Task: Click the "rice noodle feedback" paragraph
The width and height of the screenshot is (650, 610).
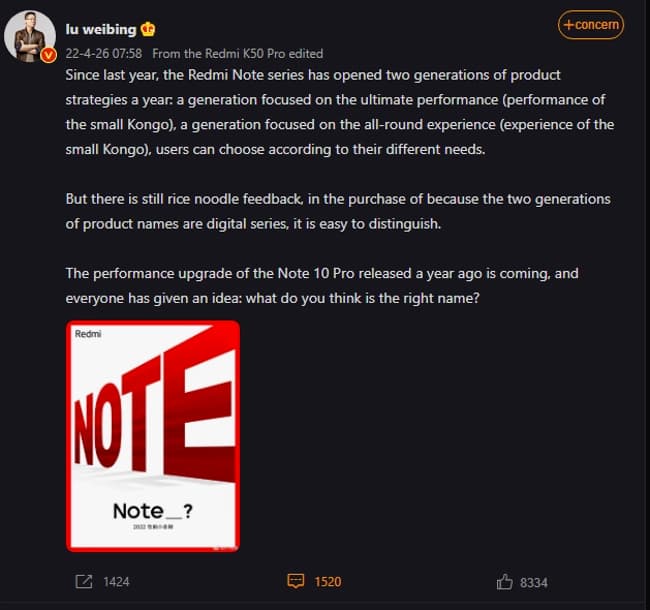Action: coord(337,211)
